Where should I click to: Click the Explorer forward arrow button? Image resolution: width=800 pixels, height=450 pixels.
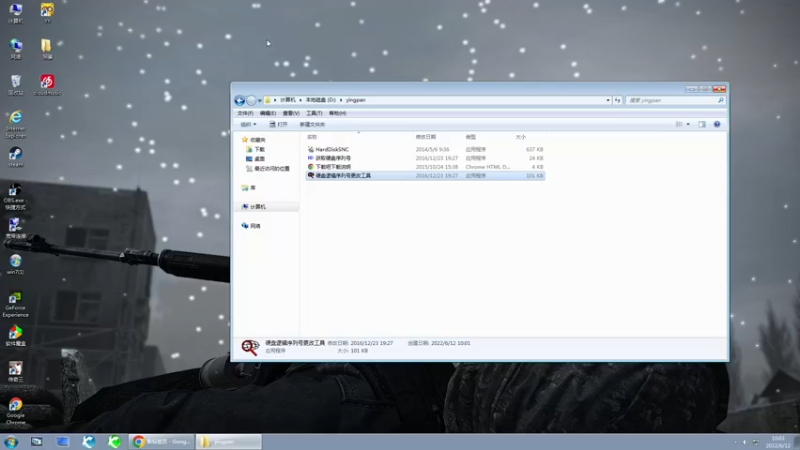coord(251,101)
